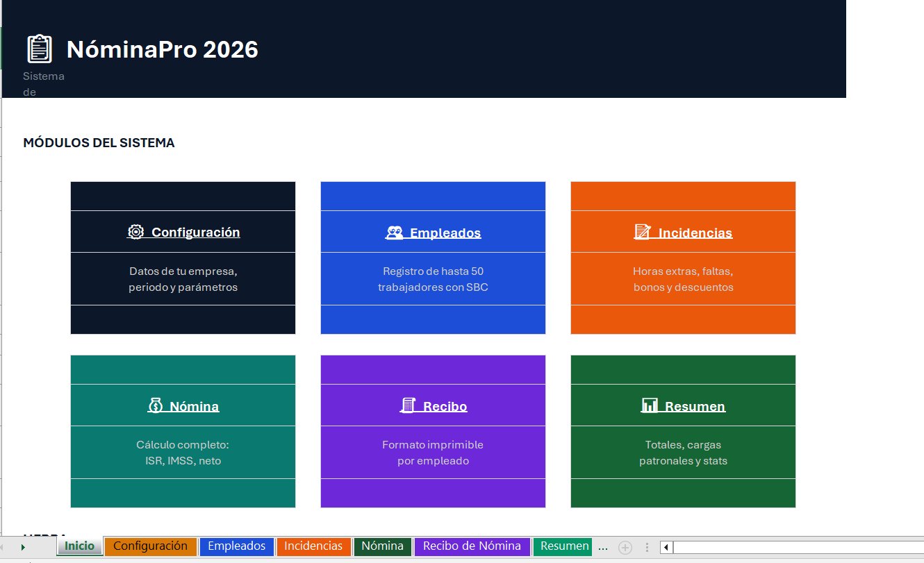Screen dimensions: 924x563
Task: Follow the underlined Resumen link
Action: point(695,405)
